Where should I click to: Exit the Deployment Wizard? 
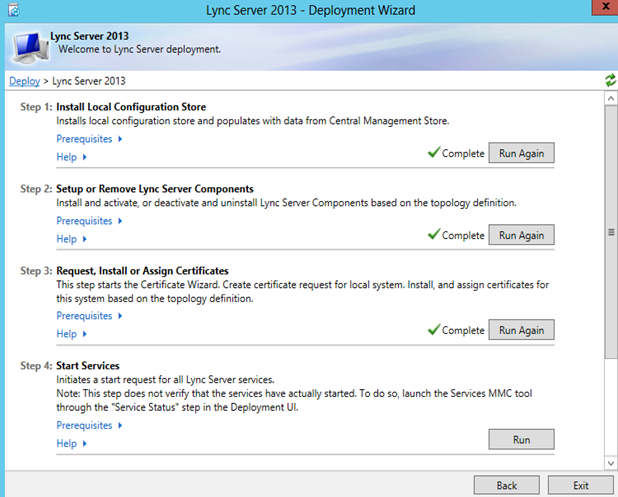pos(581,485)
